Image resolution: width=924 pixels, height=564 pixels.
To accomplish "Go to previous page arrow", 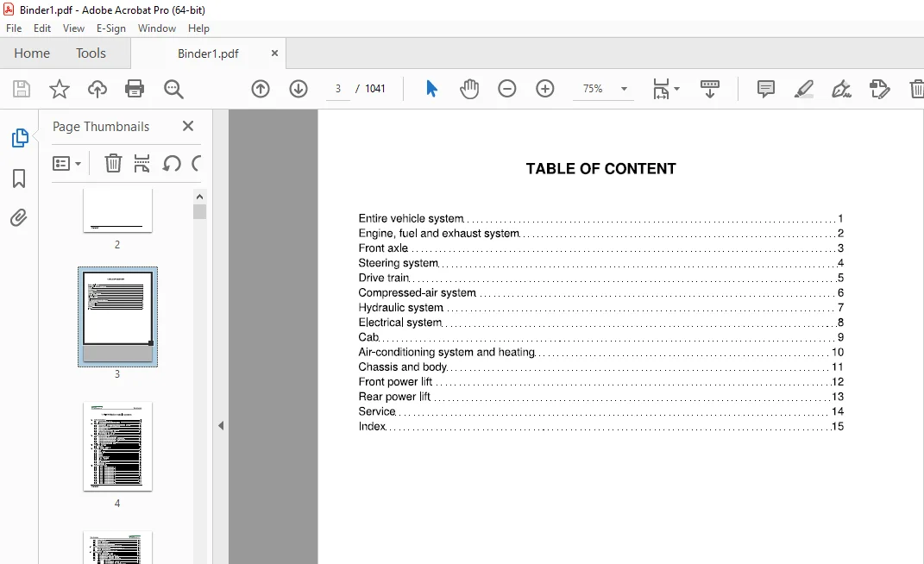I will tap(261, 89).
